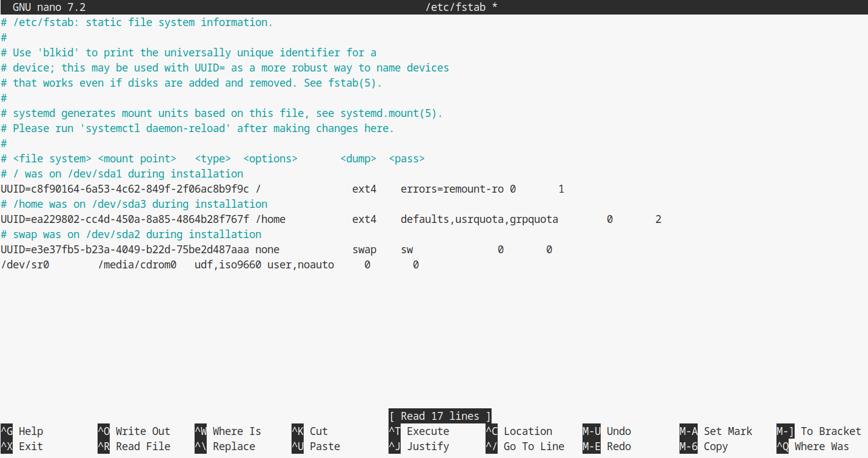Viewport: 868px width, 458px height.
Task: Click the Go To Line shortcut
Action: [533, 446]
